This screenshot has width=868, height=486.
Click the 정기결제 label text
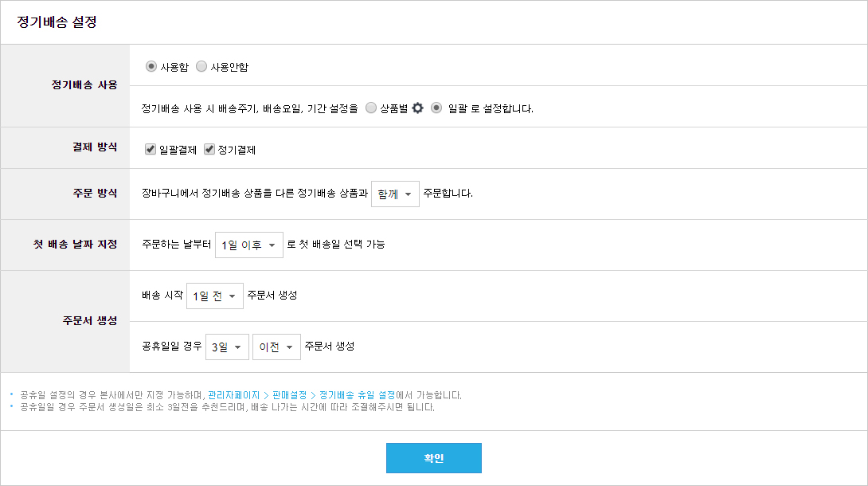[x=237, y=150]
